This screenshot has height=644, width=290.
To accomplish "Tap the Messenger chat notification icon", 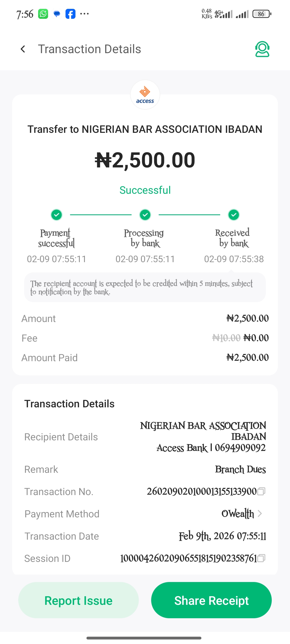I will tap(57, 14).
